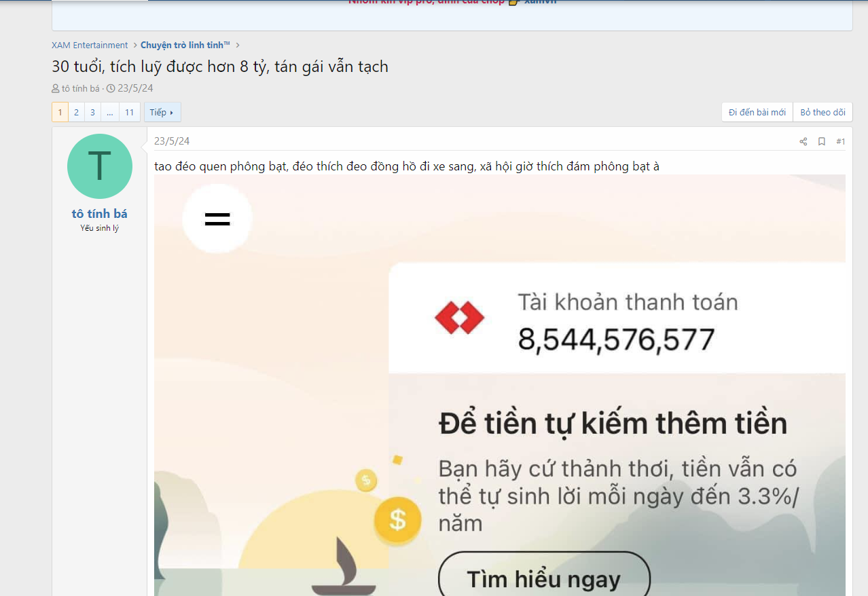Click the red diamond bank logo
868x596 pixels.
[459, 317]
